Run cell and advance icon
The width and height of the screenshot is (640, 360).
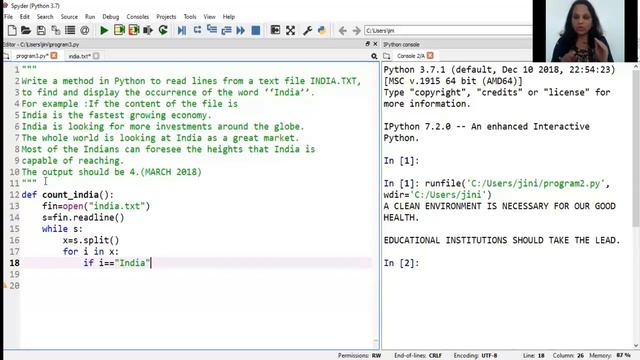(x=134, y=30)
